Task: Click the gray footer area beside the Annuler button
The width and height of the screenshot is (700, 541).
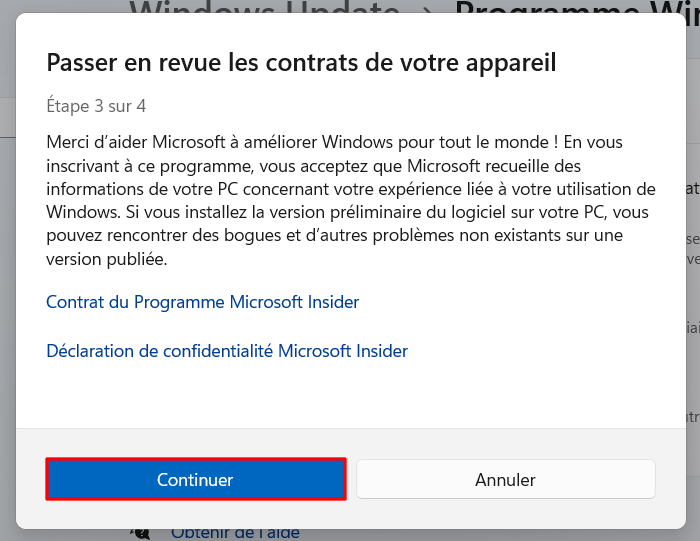Action: [x=671, y=479]
